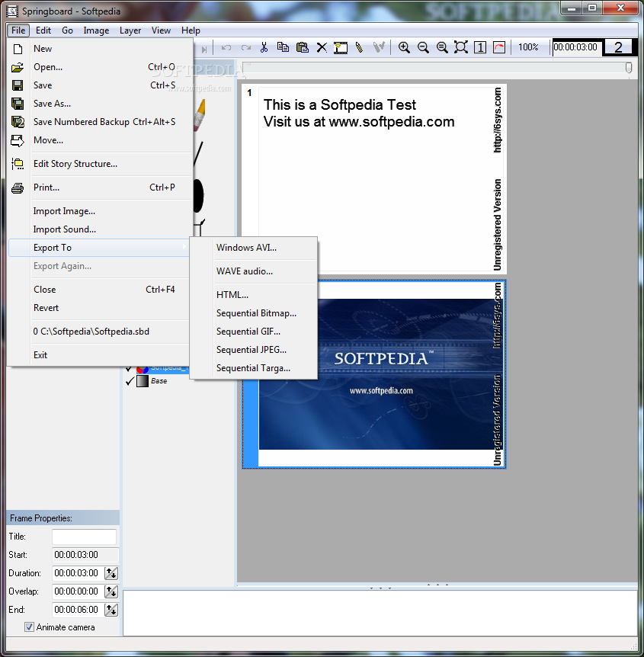
Task: Click the timeline slider handle
Action: (629, 68)
